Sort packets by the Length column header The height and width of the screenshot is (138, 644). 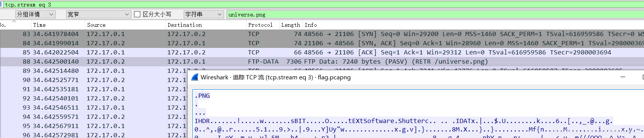pyautogui.click(x=290, y=25)
